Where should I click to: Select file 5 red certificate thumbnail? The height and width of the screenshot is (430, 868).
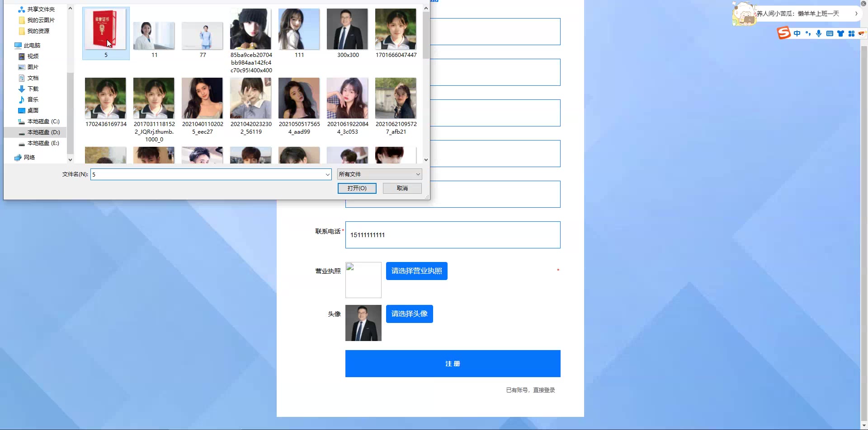pos(106,33)
